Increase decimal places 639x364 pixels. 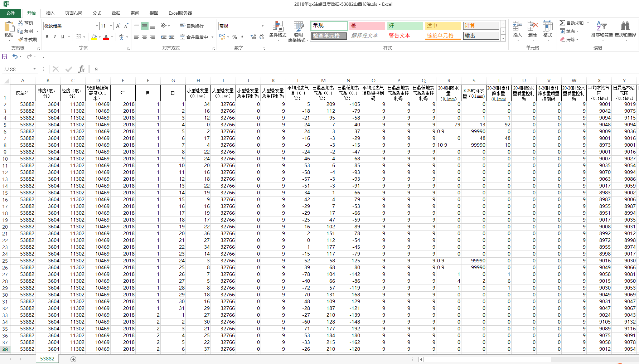point(253,37)
